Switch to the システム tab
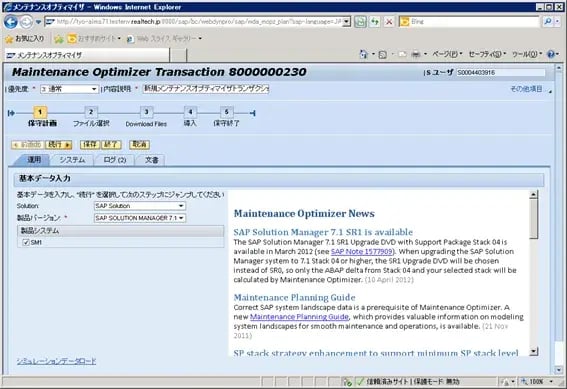 tap(72, 160)
